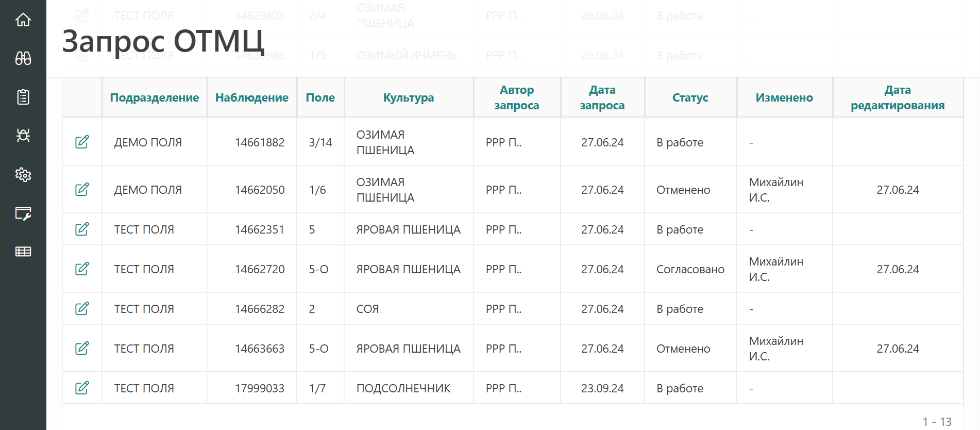This screenshot has height=430, width=980.
Task: Sort by the Статус column header
Action: click(690, 97)
